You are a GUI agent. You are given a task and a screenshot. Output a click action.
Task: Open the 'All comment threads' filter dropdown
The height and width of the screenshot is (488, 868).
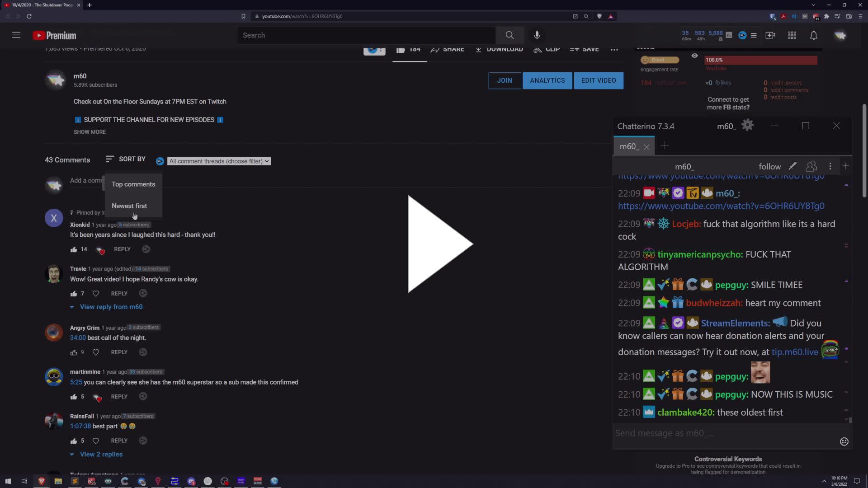coord(219,161)
